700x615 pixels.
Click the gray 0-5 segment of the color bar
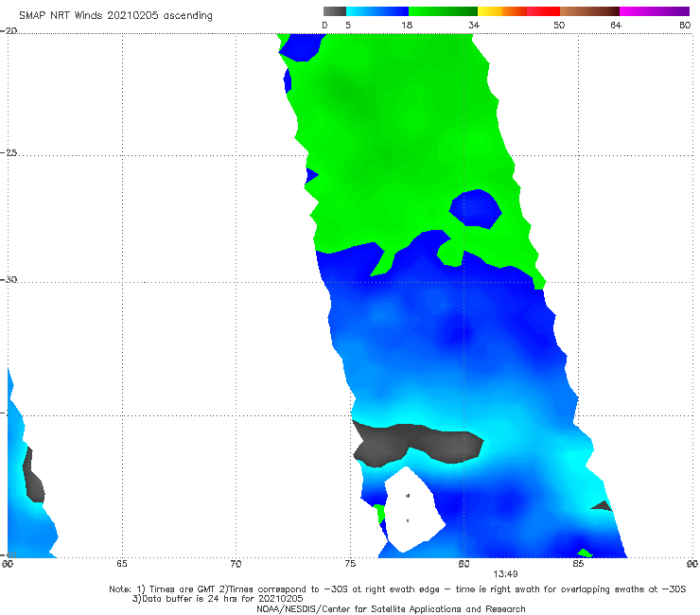point(335,11)
